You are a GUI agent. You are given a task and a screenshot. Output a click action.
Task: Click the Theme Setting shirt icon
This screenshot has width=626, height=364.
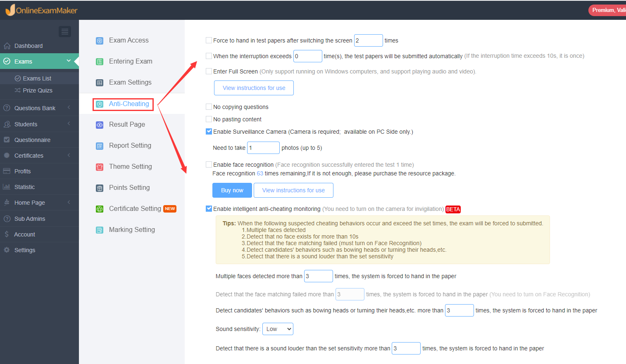(100, 167)
